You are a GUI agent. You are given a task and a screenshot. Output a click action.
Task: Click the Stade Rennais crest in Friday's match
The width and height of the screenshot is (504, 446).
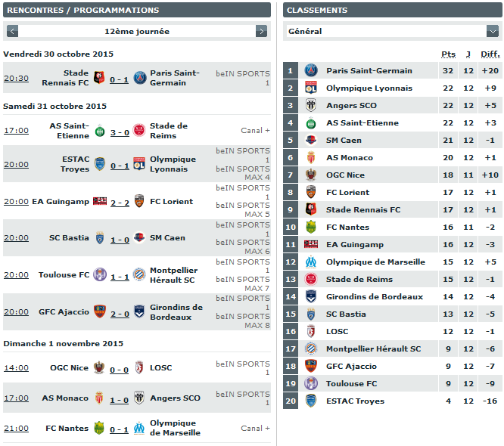click(x=99, y=77)
